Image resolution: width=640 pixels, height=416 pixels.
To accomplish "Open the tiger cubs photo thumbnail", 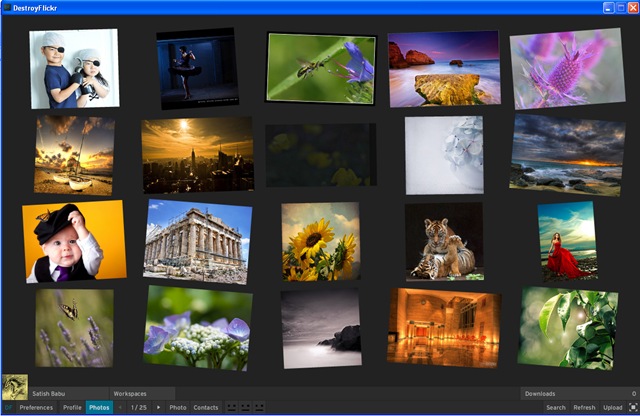I will pos(444,242).
